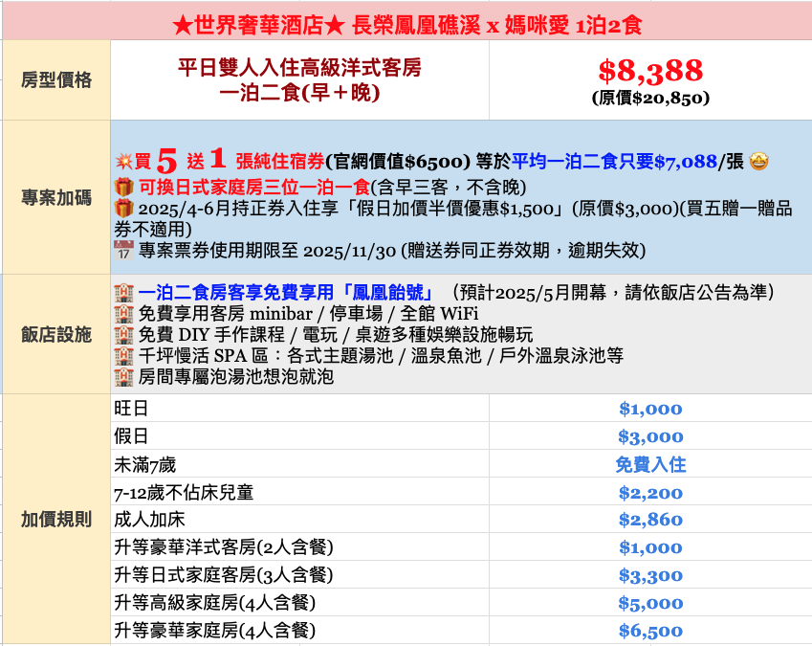
Task: Click the gift icon beside 可換日式家庭房
Action: point(123,187)
